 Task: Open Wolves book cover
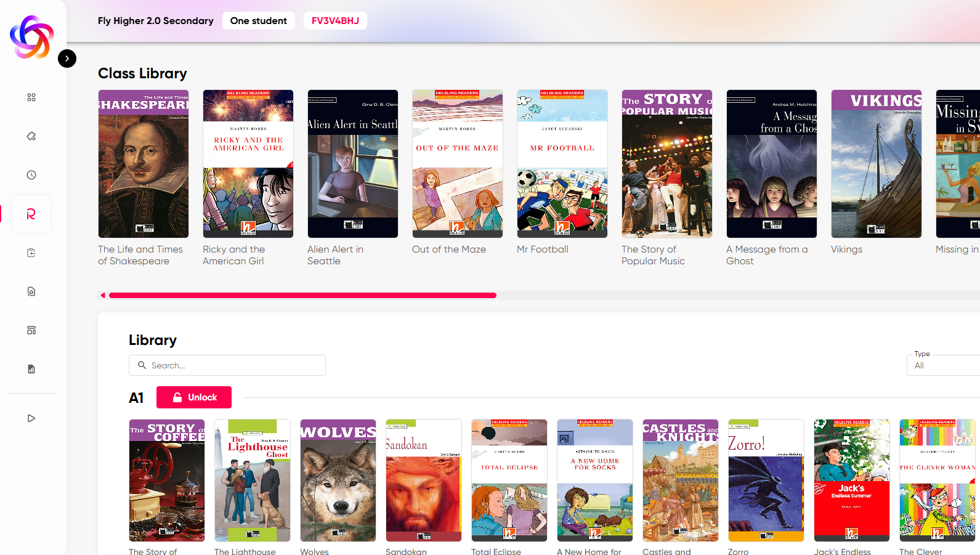pyautogui.click(x=338, y=480)
